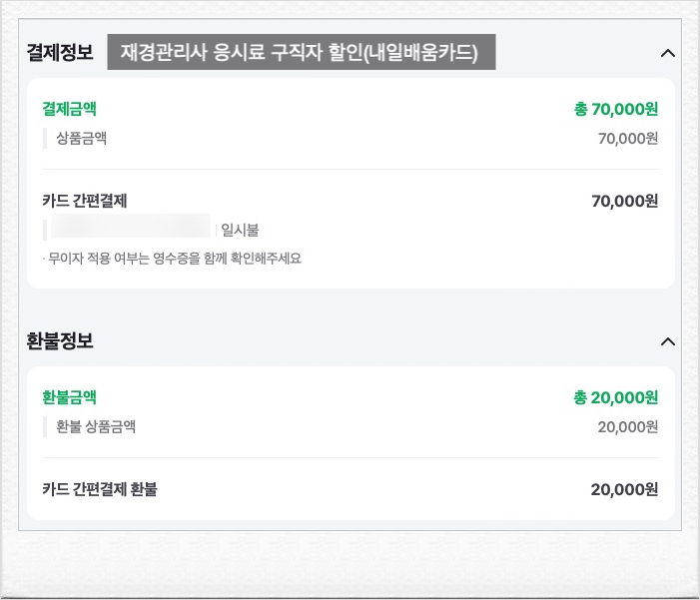Image resolution: width=700 pixels, height=600 pixels.
Task: Click the 총 20,000원 refund total
Action: [615, 397]
